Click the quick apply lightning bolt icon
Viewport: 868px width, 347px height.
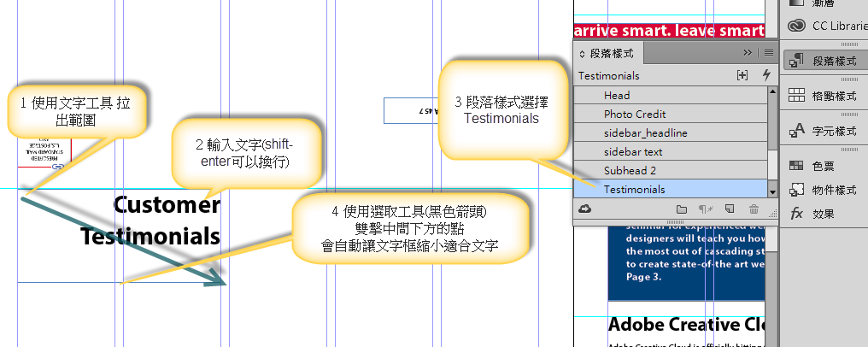[x=766, y=76]
